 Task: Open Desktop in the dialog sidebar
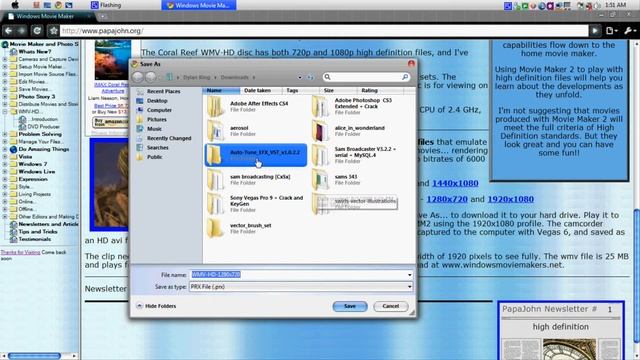157,101
